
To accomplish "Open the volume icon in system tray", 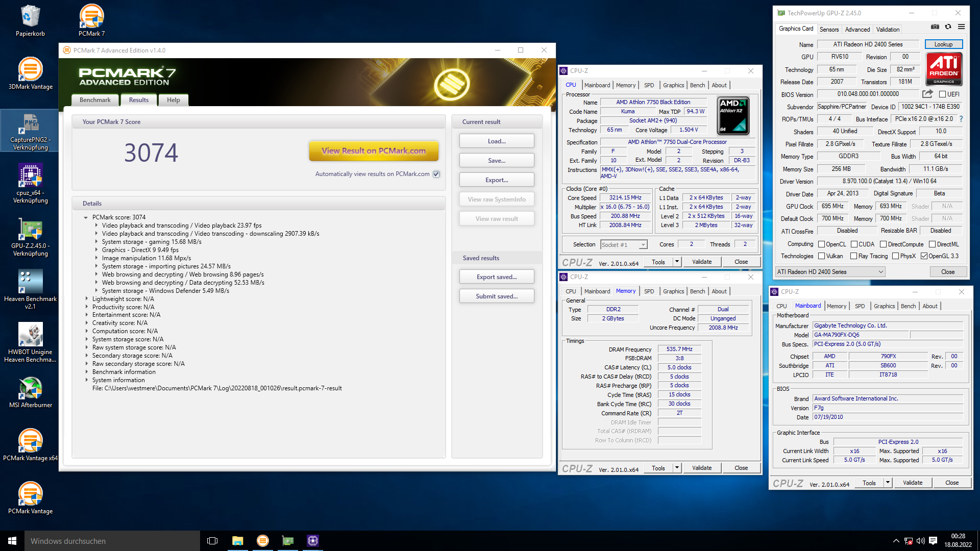I will tap(920, 541).
